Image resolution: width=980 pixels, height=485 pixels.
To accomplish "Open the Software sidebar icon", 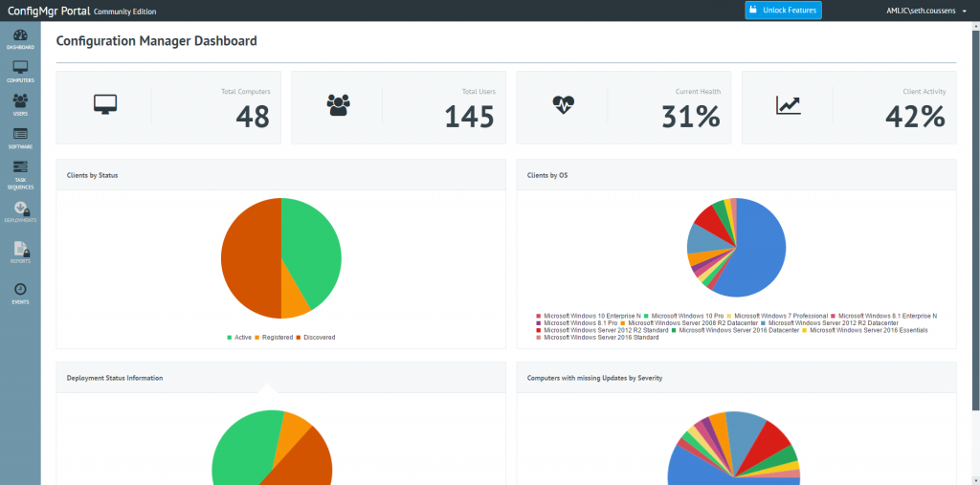I will (20, 138).
